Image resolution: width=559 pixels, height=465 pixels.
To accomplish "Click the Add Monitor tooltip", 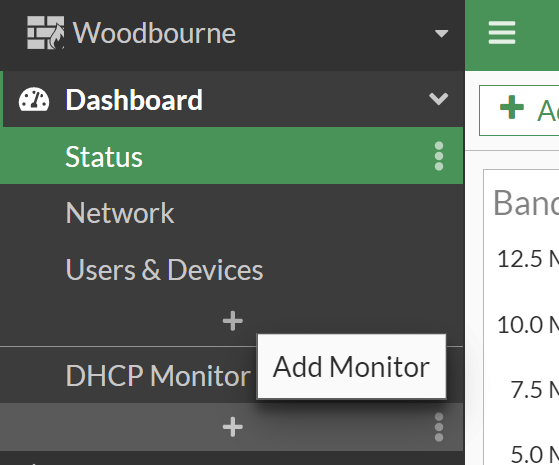I will (x=352, y=367).
